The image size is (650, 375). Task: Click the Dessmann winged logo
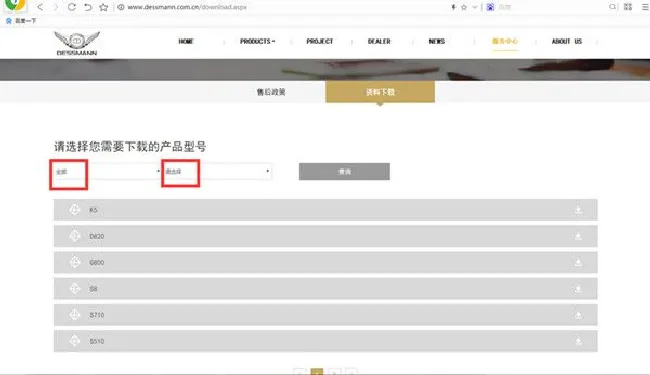(x=77, y=43)
